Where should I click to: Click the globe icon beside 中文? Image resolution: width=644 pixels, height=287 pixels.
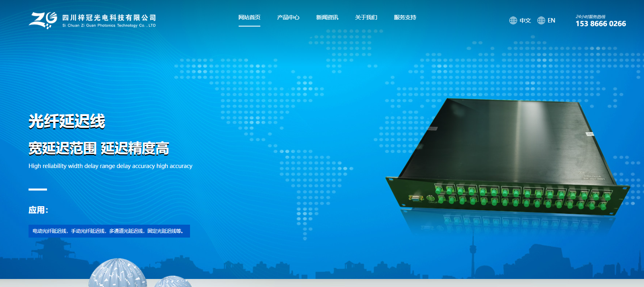[x=513, y=20]
